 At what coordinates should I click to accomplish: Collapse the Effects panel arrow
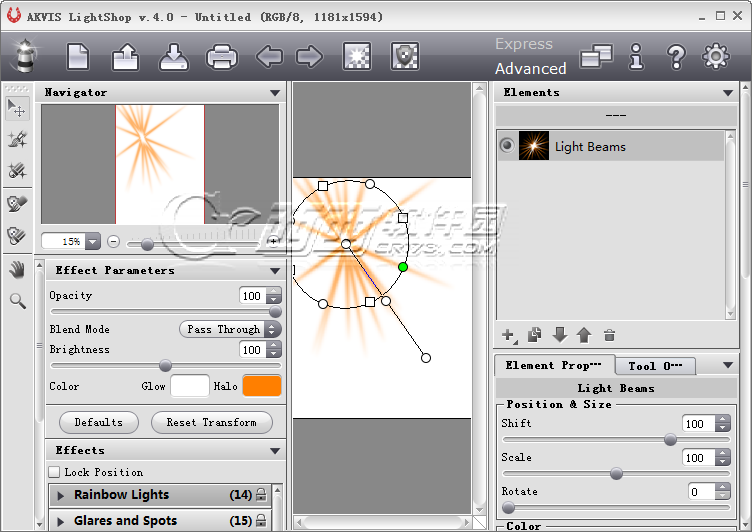click(275, 451)
